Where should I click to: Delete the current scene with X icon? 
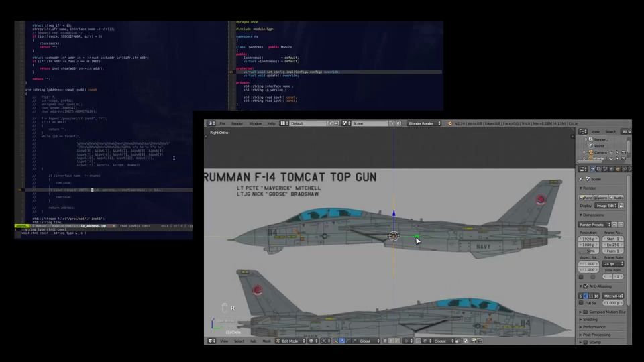pyautogui.click(x=398, y=123)
